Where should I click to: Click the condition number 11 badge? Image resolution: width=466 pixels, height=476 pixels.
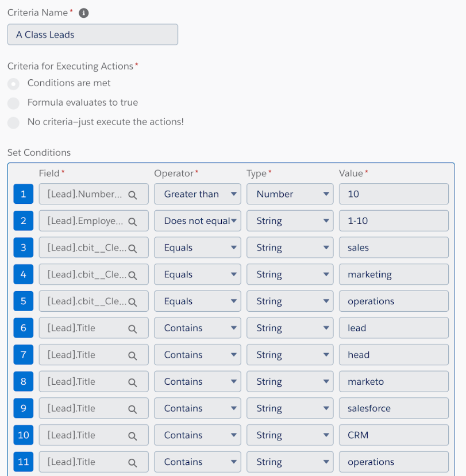click(x=24, y=462)
